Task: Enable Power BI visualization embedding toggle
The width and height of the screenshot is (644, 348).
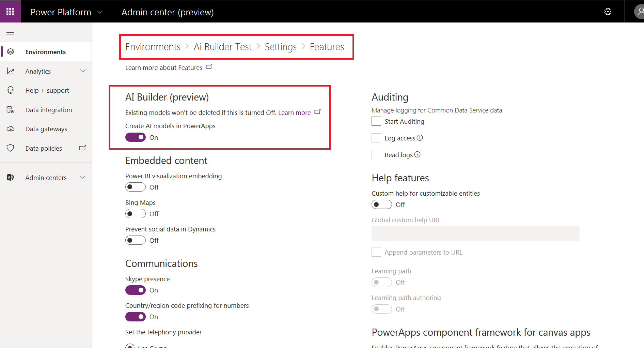Action: pos(135,187)
